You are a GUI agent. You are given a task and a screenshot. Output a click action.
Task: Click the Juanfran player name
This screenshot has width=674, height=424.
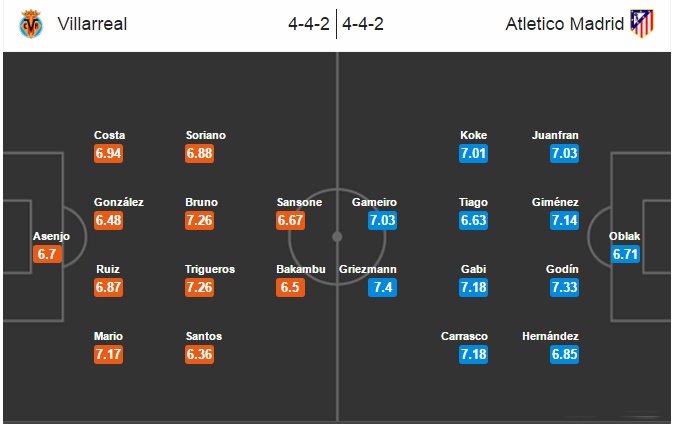[x=555, y=135]
